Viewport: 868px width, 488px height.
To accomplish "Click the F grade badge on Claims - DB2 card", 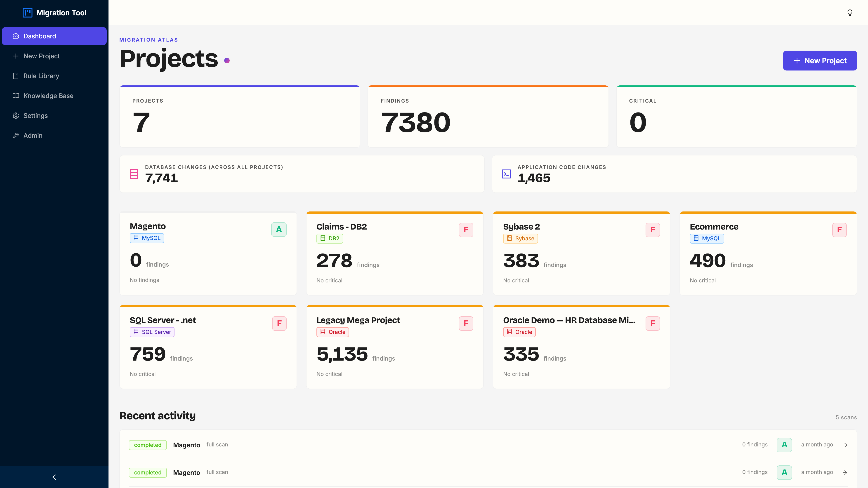I will click(466, 230).
